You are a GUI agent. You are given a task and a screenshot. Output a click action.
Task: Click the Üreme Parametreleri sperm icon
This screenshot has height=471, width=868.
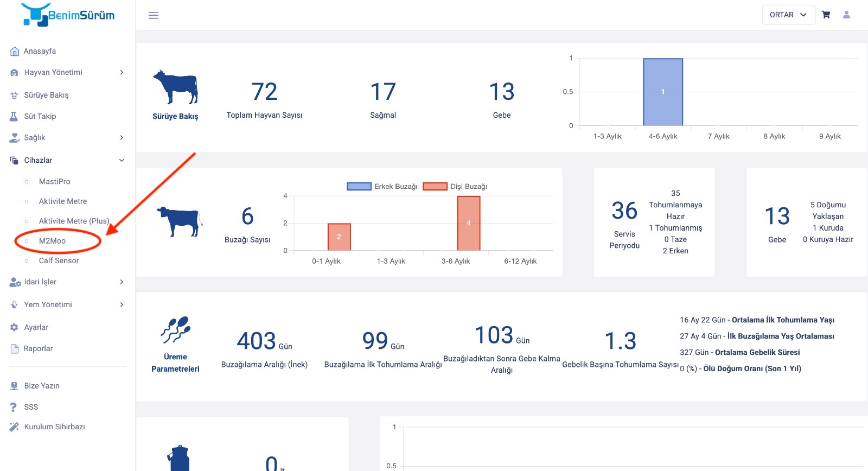(x=175, y=330)
